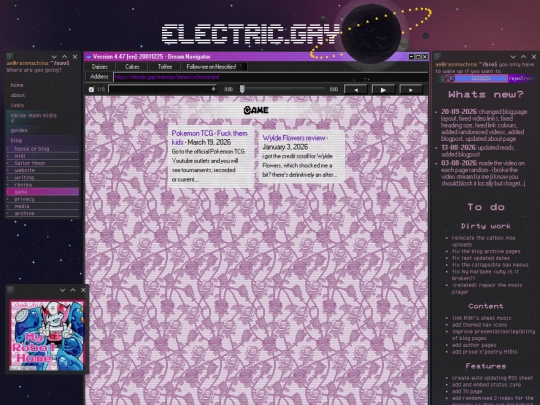The height and width of the screenshot is (405, 540).
Task: Maximize the Dream Navigator window
Action: 418,56
